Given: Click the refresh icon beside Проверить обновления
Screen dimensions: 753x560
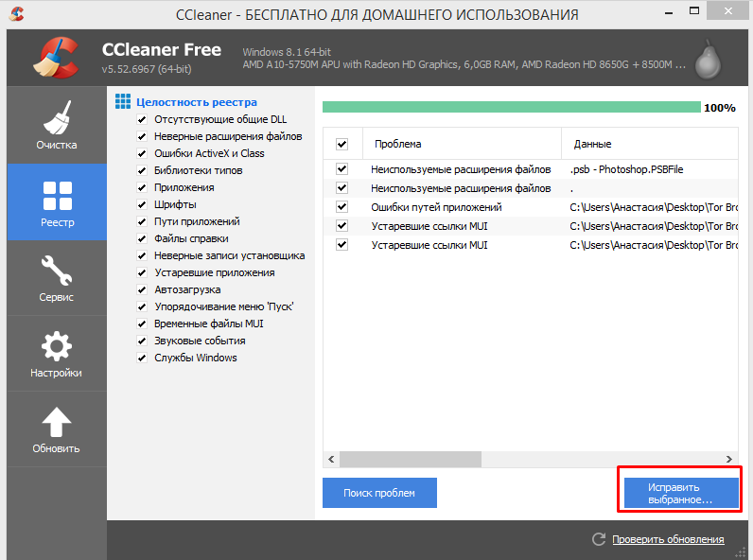Looking at the screenshot, I should [x=599, y=539].
